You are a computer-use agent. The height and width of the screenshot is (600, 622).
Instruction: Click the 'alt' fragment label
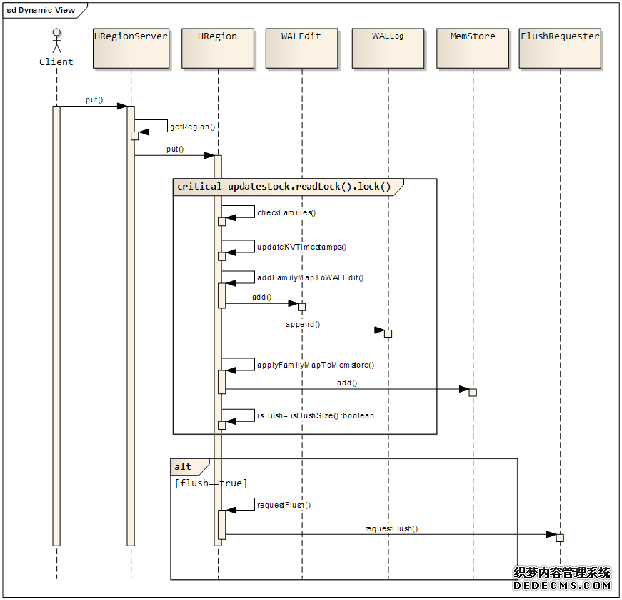(184, 466)
